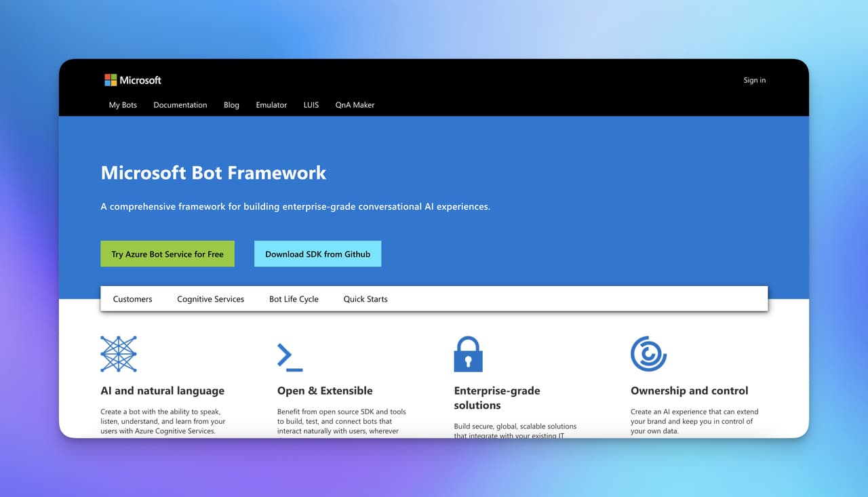Viewport: 868px width, 497px height.
Task: Open QnA Maker from navigation
Action: click(355, 105)
